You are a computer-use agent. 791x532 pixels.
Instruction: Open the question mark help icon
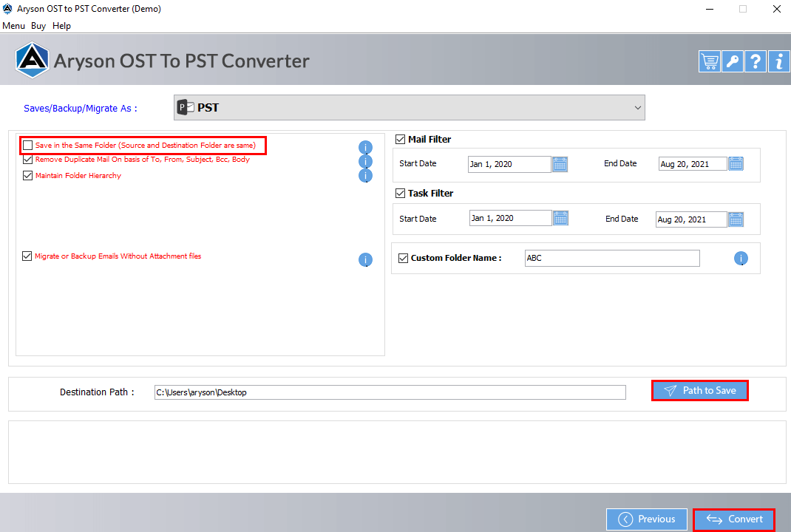[756, 61]
